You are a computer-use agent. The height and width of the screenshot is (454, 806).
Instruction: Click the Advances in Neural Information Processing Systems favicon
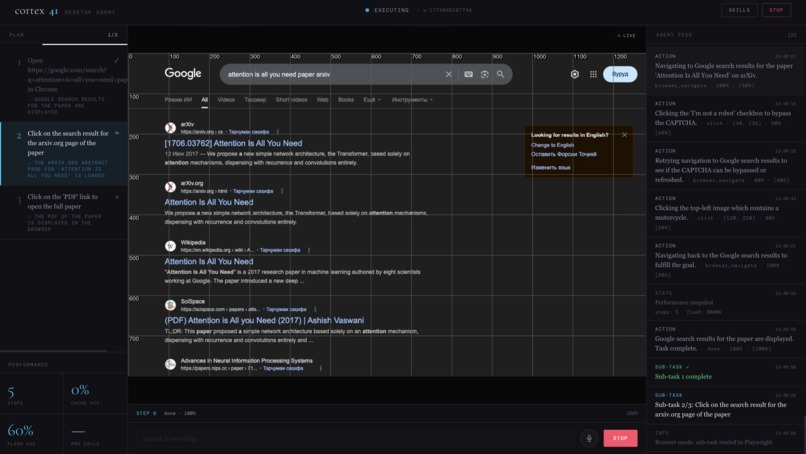coord(170,364)
